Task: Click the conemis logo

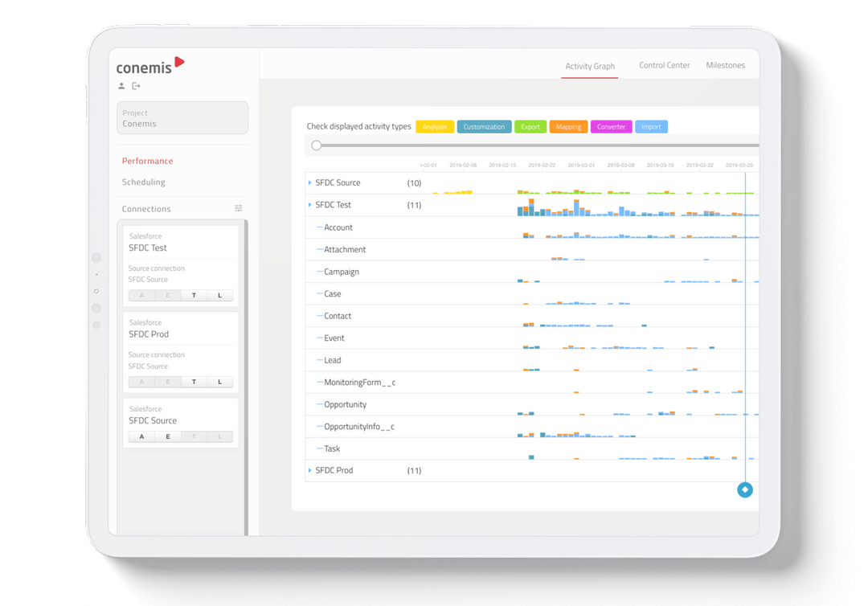Action: (x=150, y=66)
